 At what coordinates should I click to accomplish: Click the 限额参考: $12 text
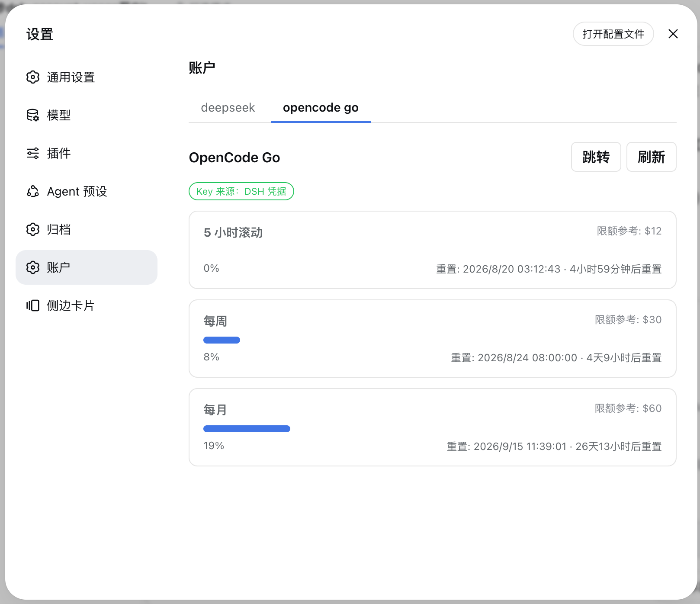pyautogui.click(x=629, y=231)
